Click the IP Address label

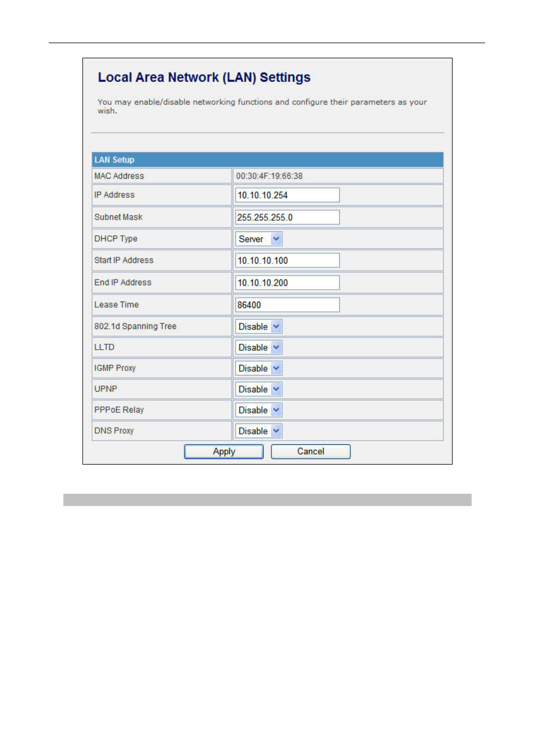114,195
